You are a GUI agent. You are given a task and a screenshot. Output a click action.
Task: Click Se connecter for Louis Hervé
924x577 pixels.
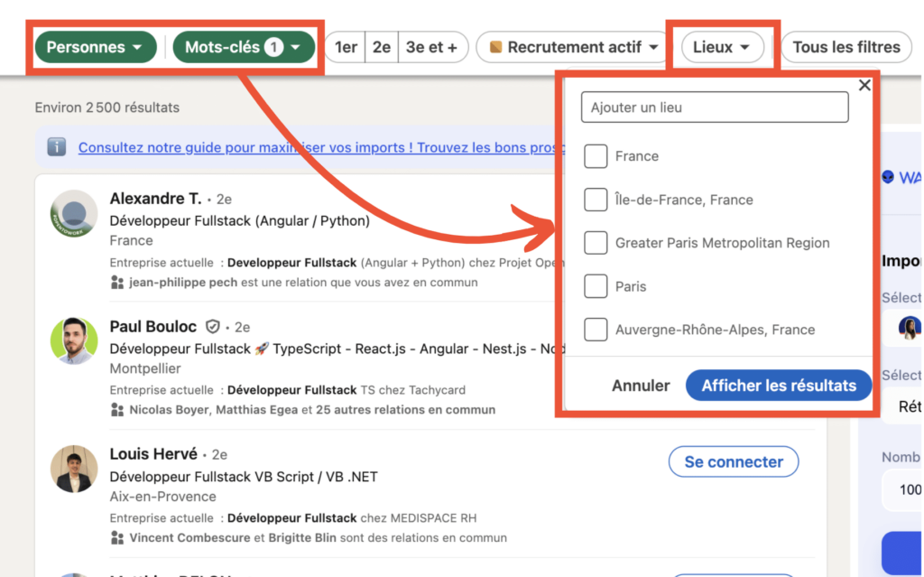point(734,462)
